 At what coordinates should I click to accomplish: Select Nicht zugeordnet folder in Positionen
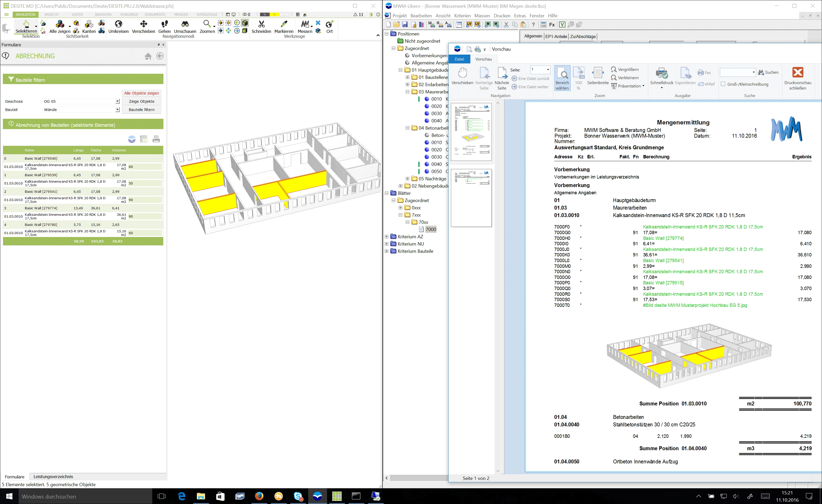coord(422,41)
